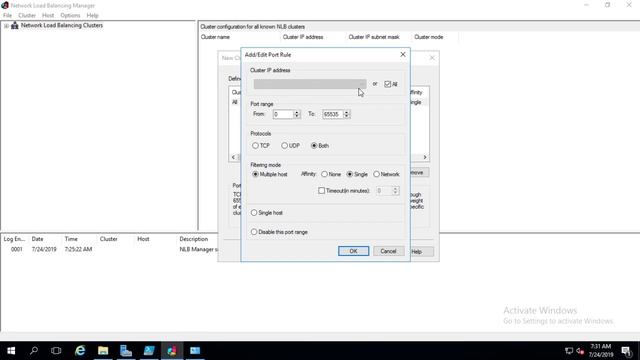This screenshot has height=360, width=640.
Task: Select the TCP protocol radio button
Action: tap(255, 145)
